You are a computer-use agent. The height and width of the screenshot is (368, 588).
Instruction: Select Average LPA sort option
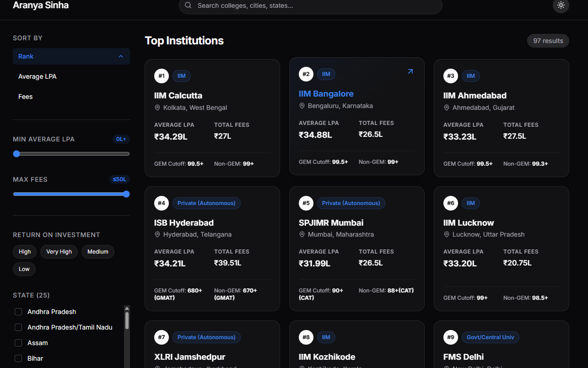coord(71,76)
